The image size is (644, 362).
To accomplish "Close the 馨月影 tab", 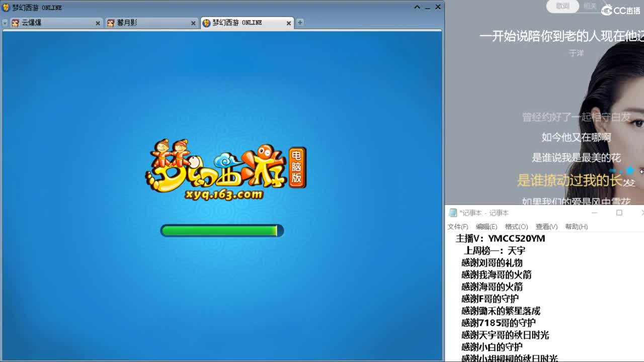I will 193,23.
